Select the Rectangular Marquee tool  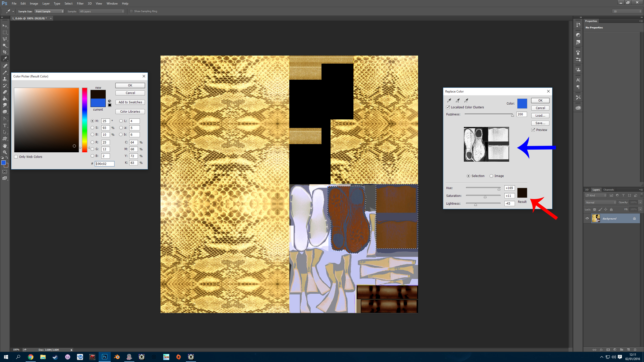click(5, 32)
